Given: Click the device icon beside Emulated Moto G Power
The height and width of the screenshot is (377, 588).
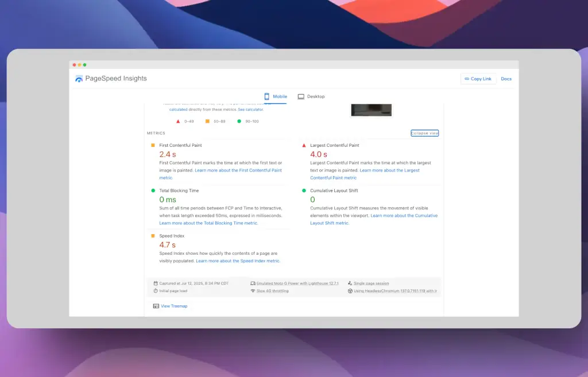Looking at the screenshot, I should pyautogui.click(x=253, y=283).
